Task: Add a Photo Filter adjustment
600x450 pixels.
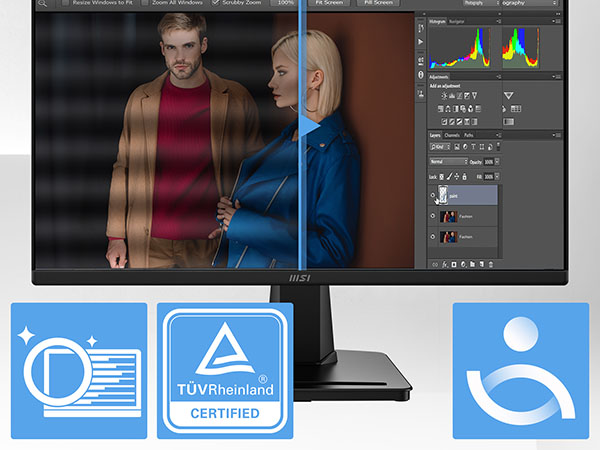Action: click(463, 109)
